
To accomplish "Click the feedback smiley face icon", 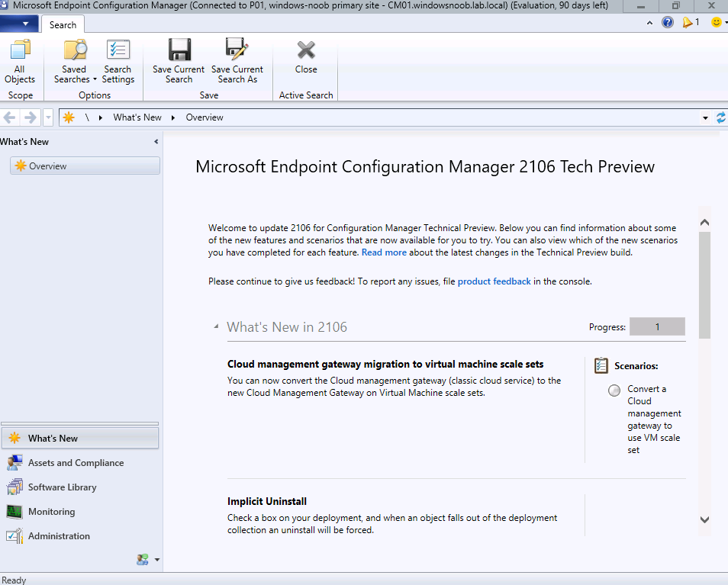I will (717, 22).
